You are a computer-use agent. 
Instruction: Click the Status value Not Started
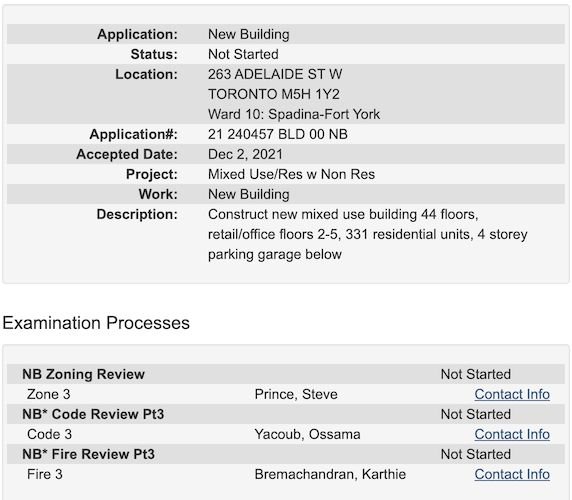(243, 54)
